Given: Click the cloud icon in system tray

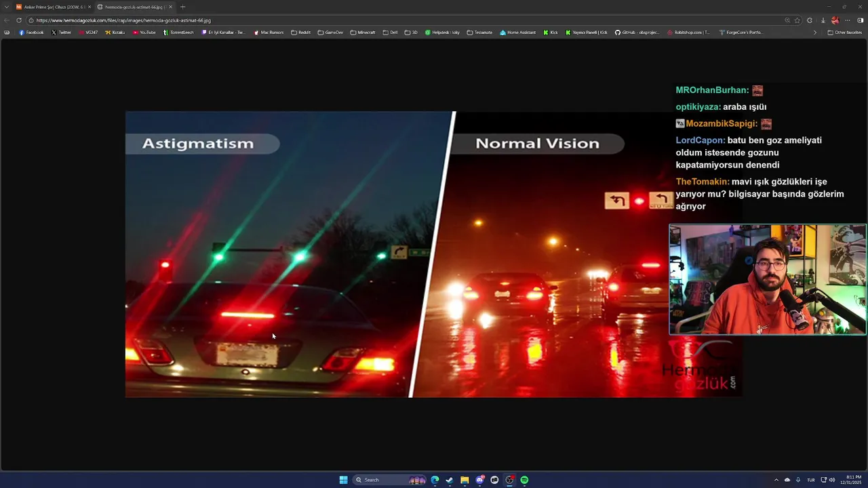Looking at the screenshot, I should pos(787,480).
